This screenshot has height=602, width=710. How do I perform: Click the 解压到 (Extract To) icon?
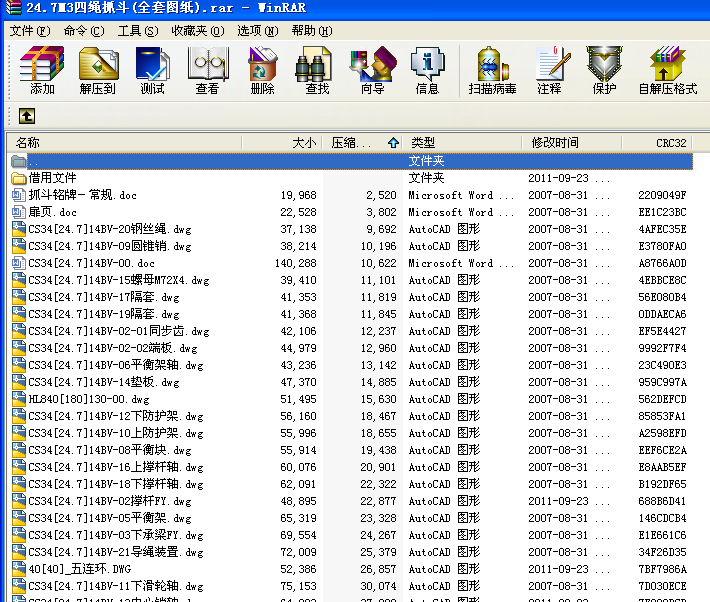98,70
